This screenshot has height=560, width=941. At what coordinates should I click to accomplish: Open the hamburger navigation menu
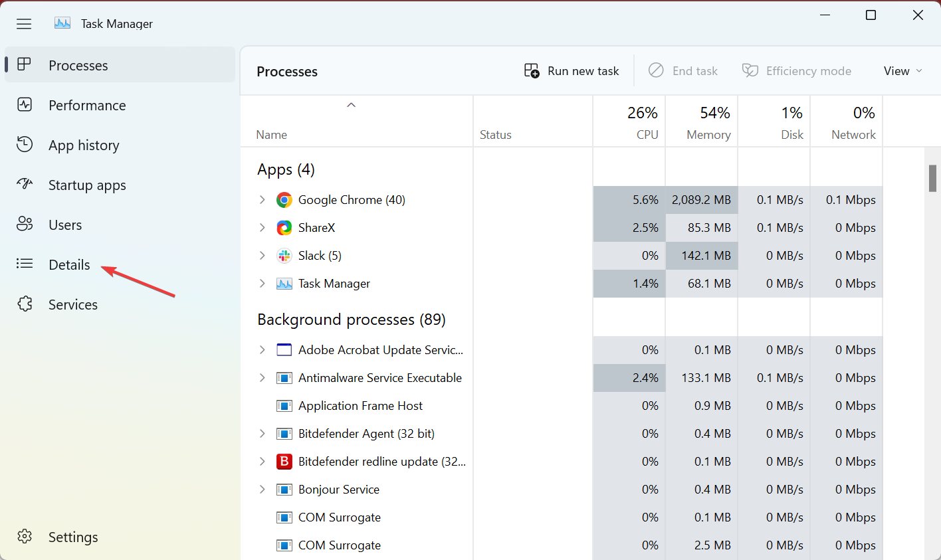pyautogui.click(x=24, y=24)
